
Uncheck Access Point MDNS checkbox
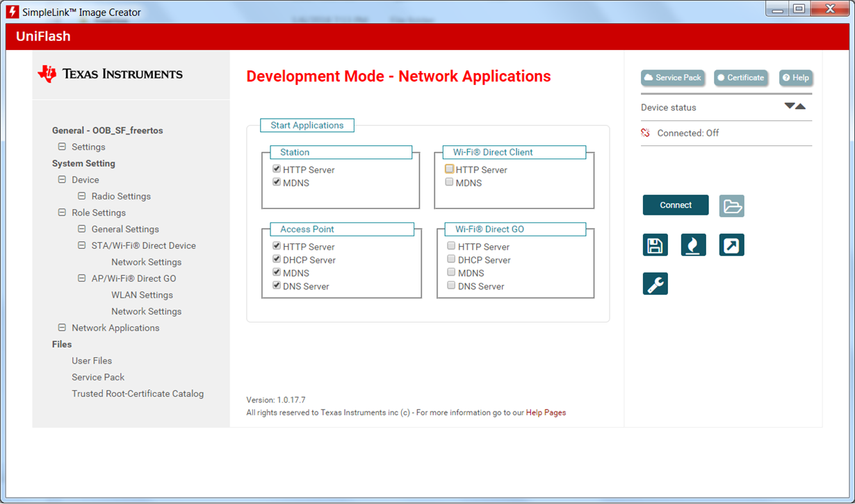[277, 273]
